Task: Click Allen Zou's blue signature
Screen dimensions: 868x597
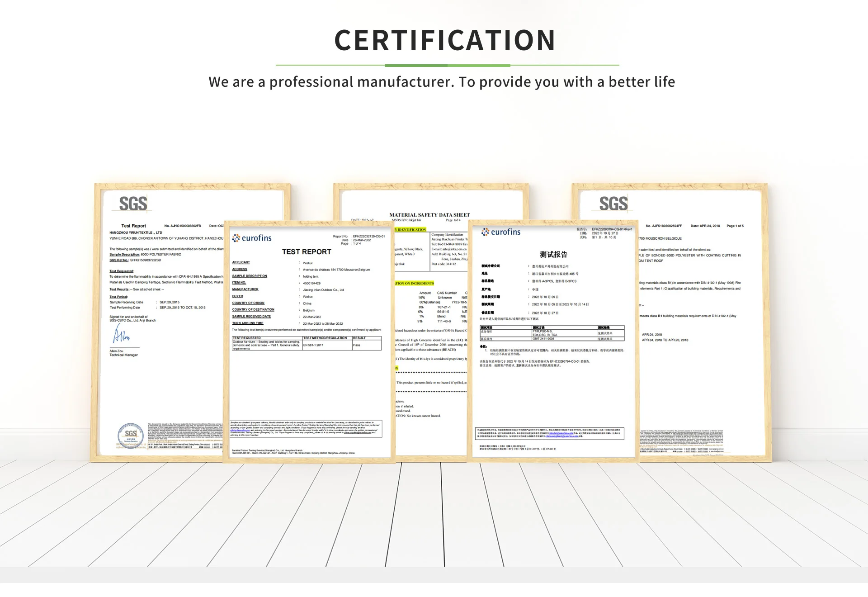Action: pos(121,335)
